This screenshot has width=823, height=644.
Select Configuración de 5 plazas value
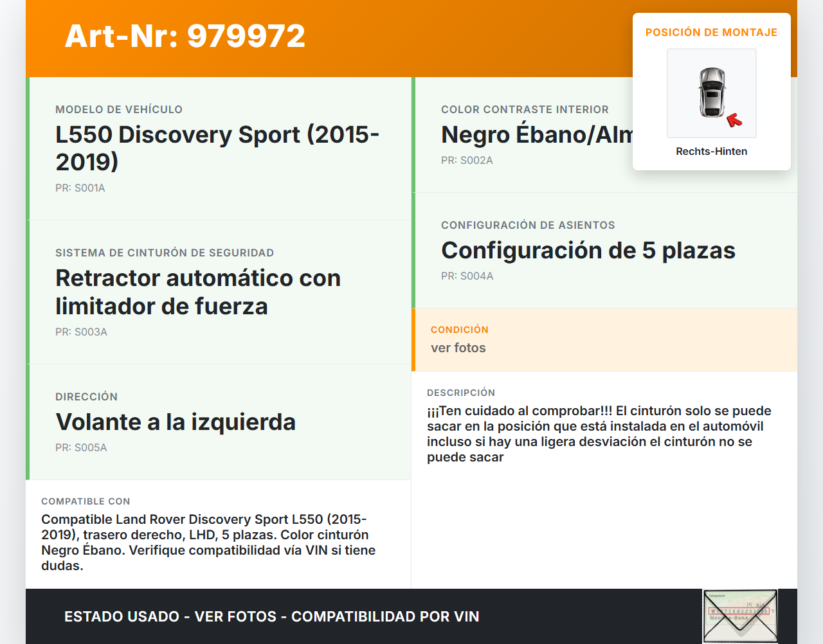(588, 250)
